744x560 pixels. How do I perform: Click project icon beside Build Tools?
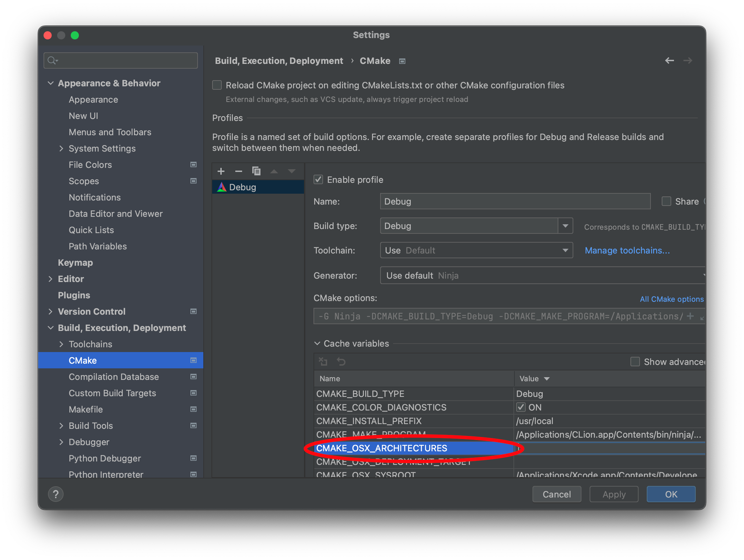tap(193, 426)
